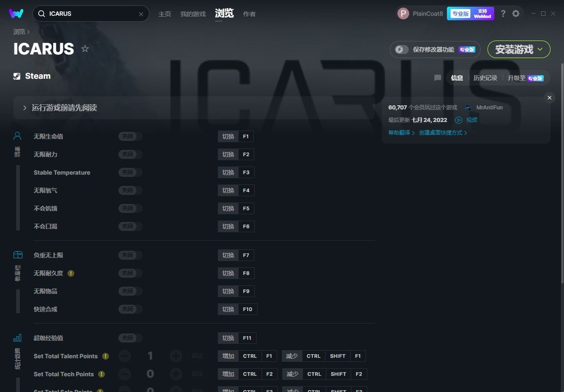Viewport: 564px width, 392px height.
Task: Click 设定 button for Talent Points
Action: coord(198,356)
